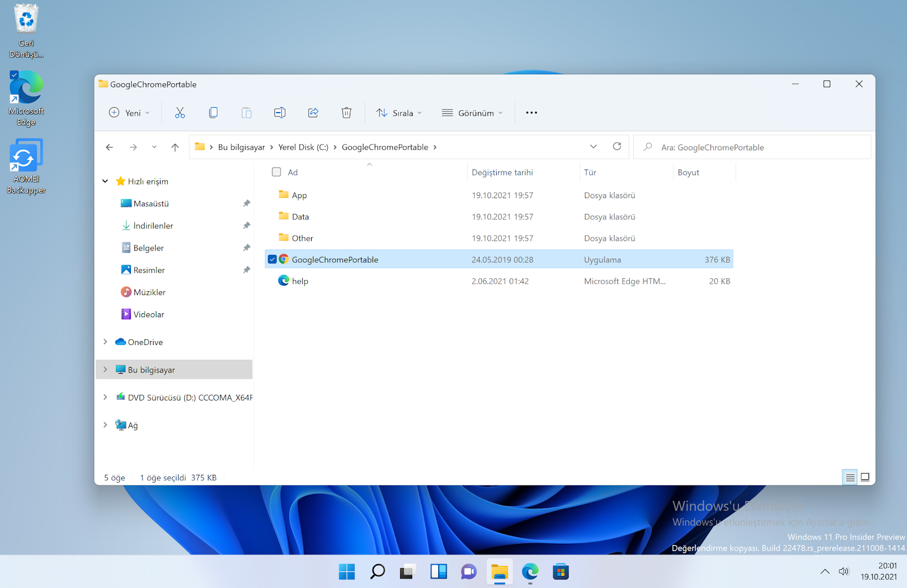Image resolution: width=907 pixels, height=588 pixels.
Task: Click the Delete trash icon in toolbar
Action: (346, 113)
